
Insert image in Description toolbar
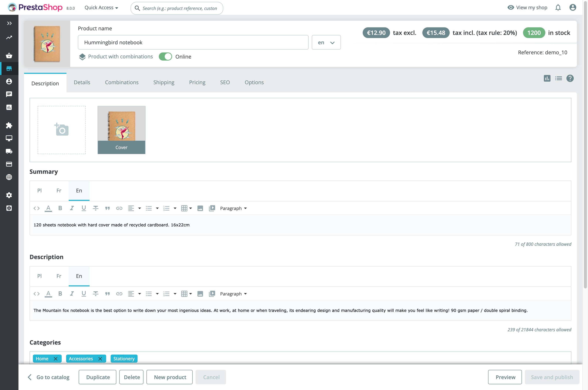[200, 294]
